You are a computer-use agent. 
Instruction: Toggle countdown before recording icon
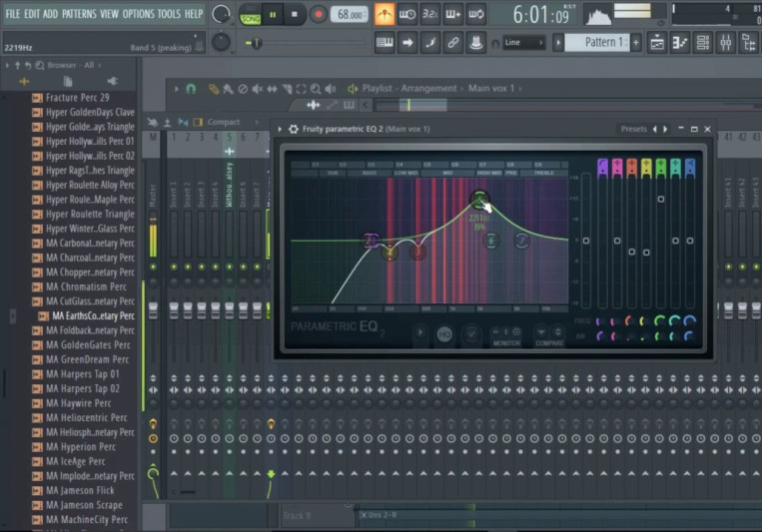430,14
